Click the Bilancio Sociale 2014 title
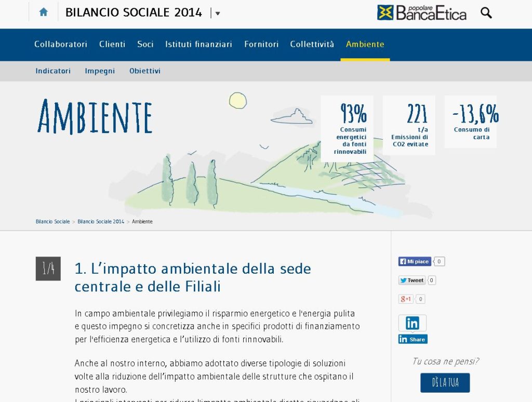The width and height of the screenshot is (532, 402). [x=134, y=12]
